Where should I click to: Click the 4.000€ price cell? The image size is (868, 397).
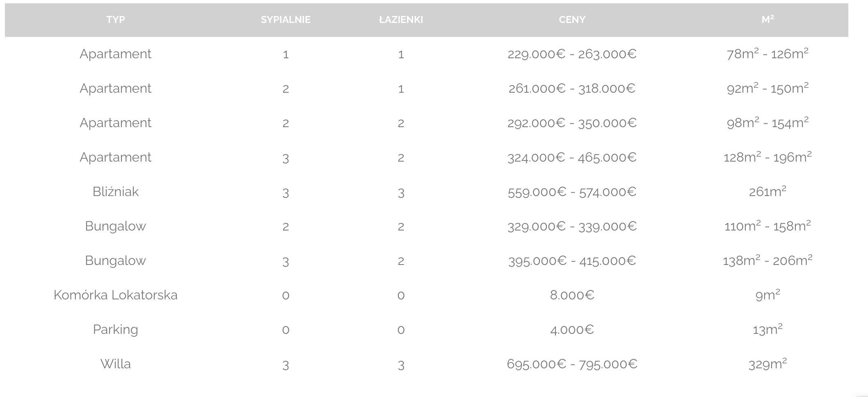tap(572, 329)
